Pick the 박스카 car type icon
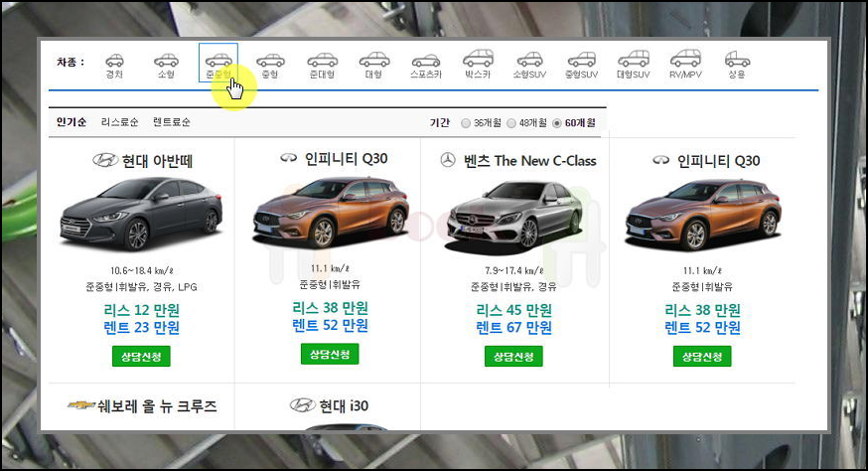The image size is (868, 471). pos(478,58)
